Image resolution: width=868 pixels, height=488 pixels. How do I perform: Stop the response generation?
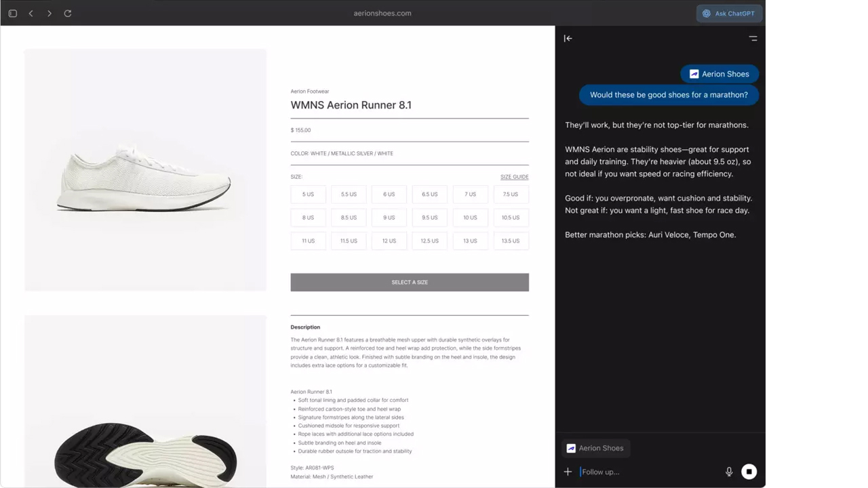(749, 472)
